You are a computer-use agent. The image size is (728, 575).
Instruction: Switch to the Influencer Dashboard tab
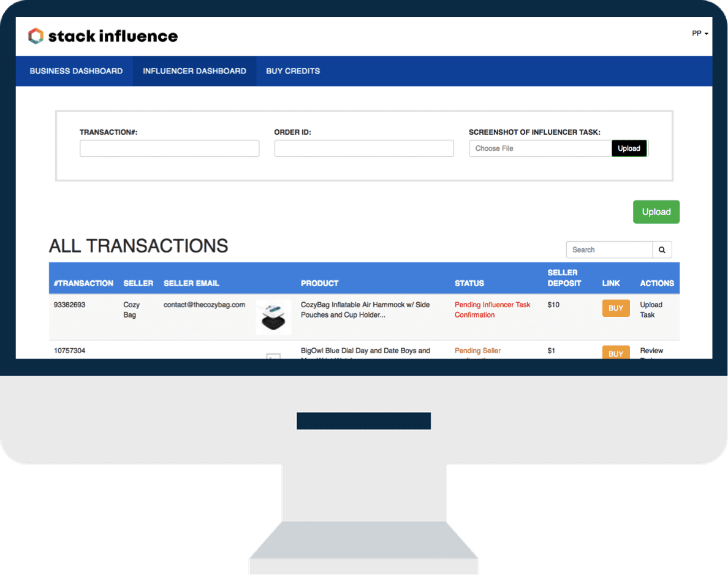(194, 71)
